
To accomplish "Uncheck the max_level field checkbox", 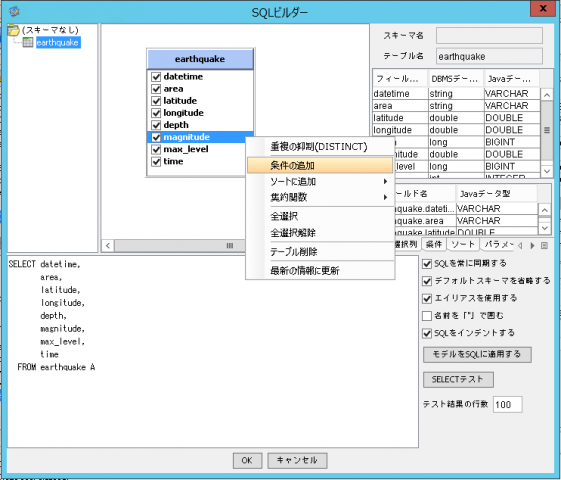I will tap(156, 149).
